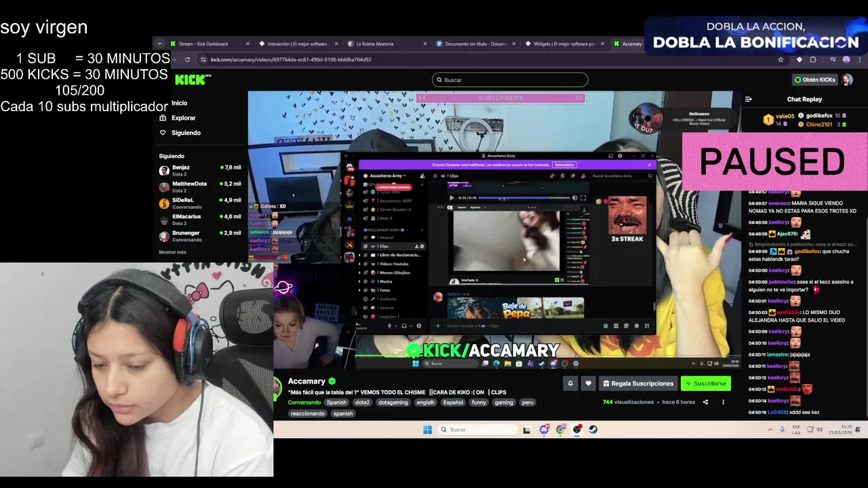Image resolution: width=868 pixels, height=488 pixels.
Task: Open the volume control in tray
Action: (819, 430)
